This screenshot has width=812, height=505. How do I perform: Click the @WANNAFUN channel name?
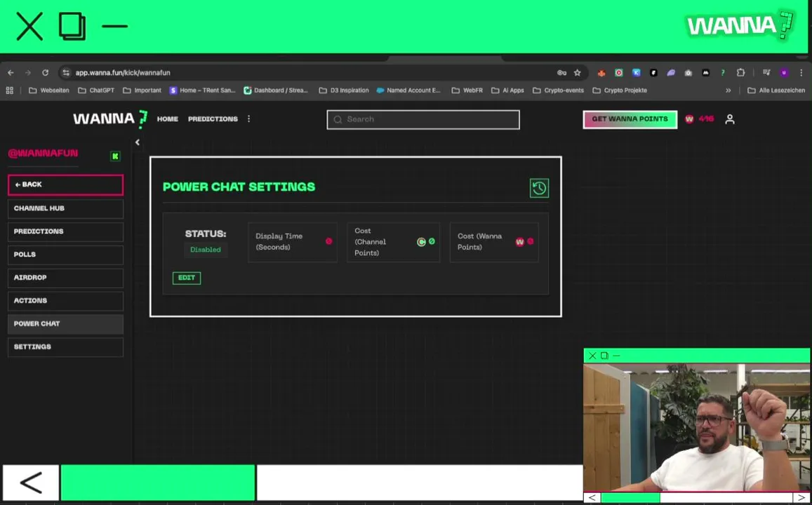coord(43,154)
